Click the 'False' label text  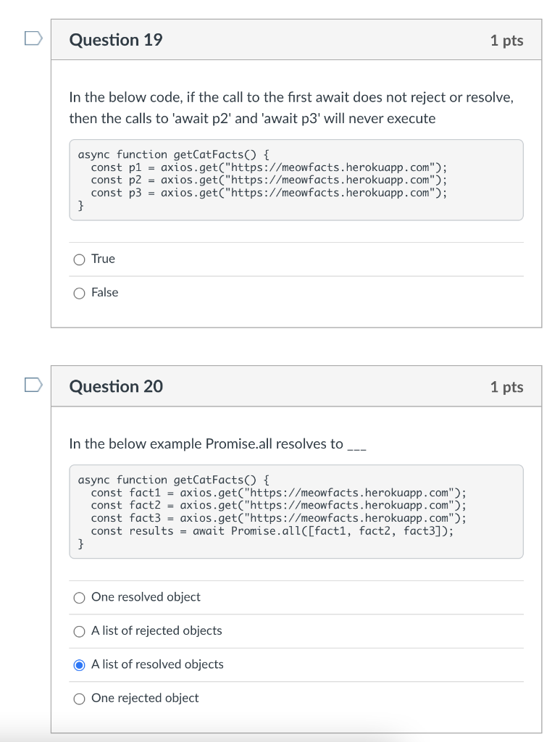[104, 293]
